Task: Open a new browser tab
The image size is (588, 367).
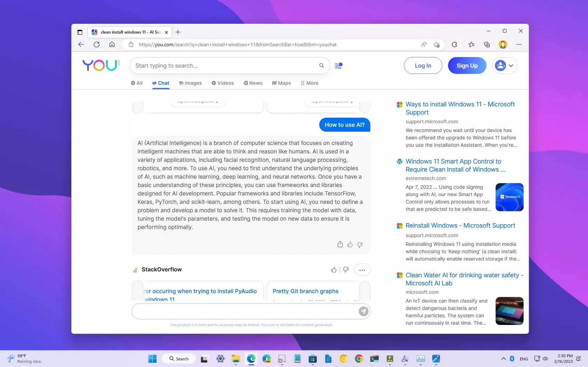Action: [x=178, y=32]
